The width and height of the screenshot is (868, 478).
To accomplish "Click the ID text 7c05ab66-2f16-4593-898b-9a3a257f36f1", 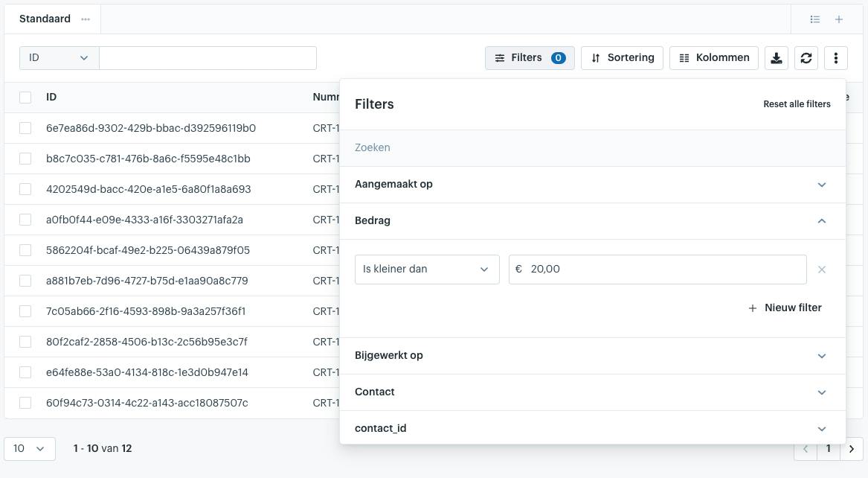I will pos(146,310).
